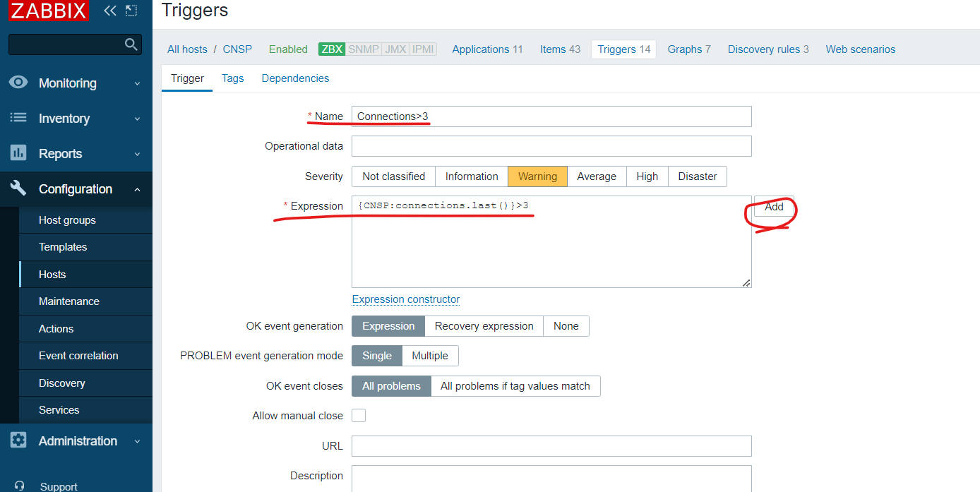The width and height of the screenshot is (980, 492).
Task: Expand the Monitoring menu chevron
Action: click(137, 83)
